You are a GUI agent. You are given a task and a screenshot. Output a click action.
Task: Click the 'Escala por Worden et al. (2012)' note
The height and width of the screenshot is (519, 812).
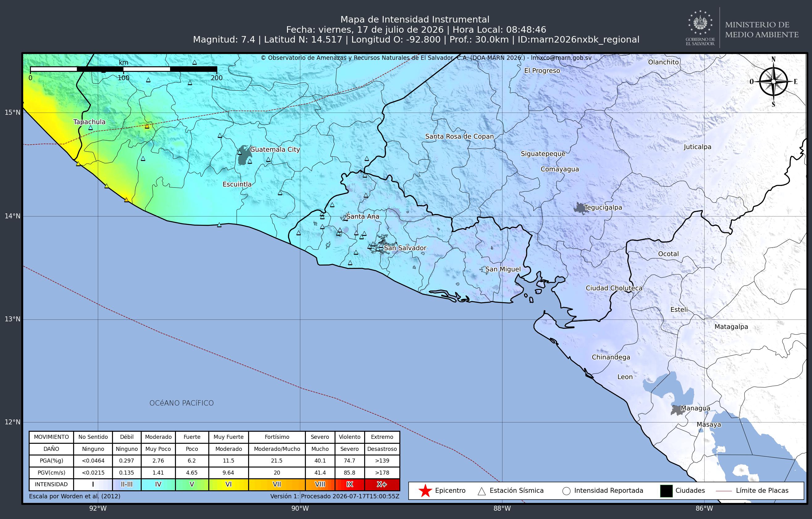coord(74,496)
